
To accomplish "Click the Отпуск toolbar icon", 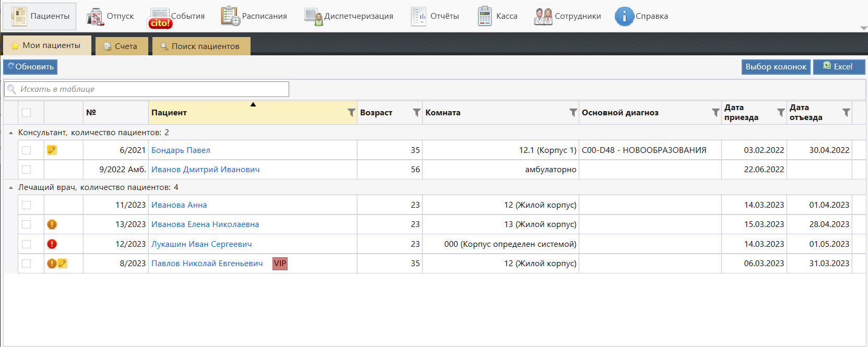I will (95, 17).
